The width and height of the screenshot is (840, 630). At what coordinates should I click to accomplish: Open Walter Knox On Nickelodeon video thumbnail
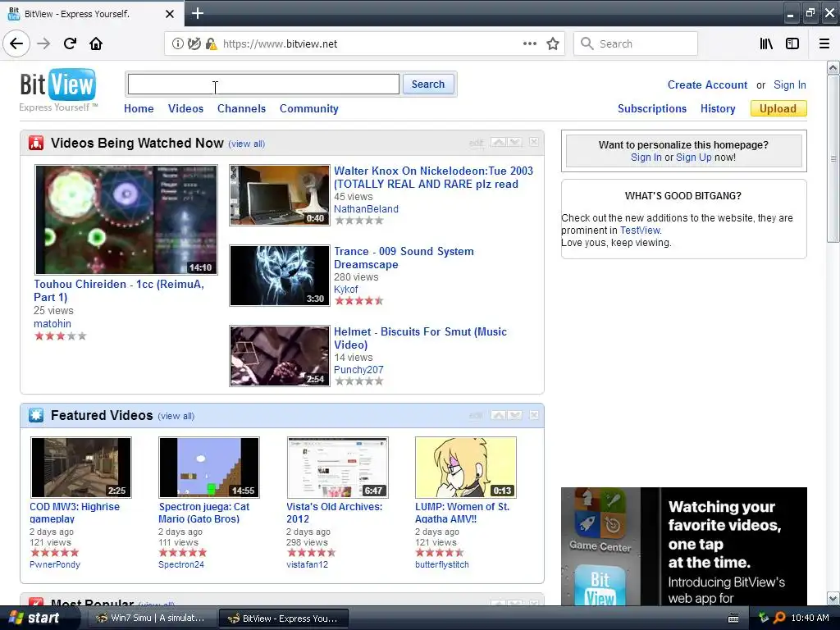point(279,195)
